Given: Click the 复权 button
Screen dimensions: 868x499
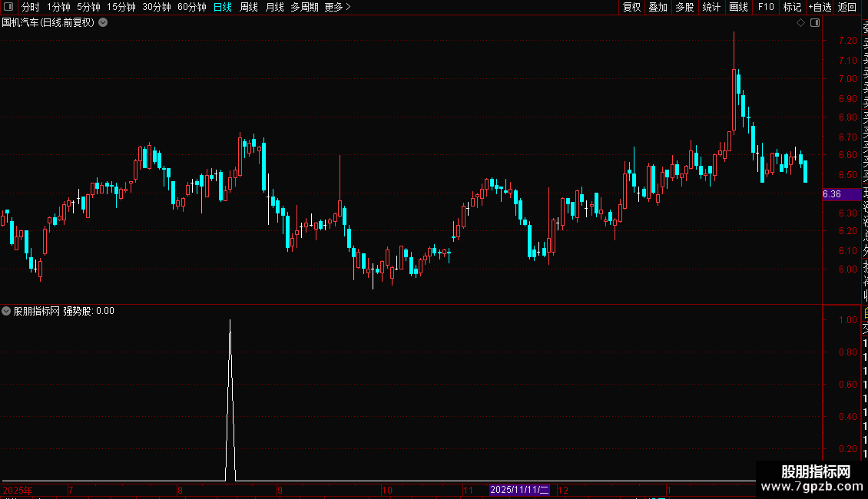Looking at the screenshot, I should (631, 7).
